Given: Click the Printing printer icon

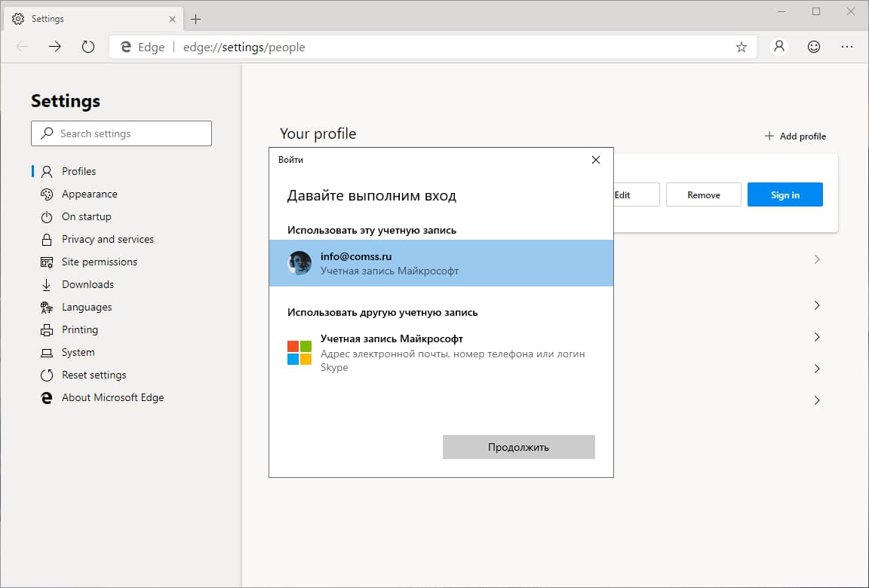Looking at the screenshot, I should point(47,329).
